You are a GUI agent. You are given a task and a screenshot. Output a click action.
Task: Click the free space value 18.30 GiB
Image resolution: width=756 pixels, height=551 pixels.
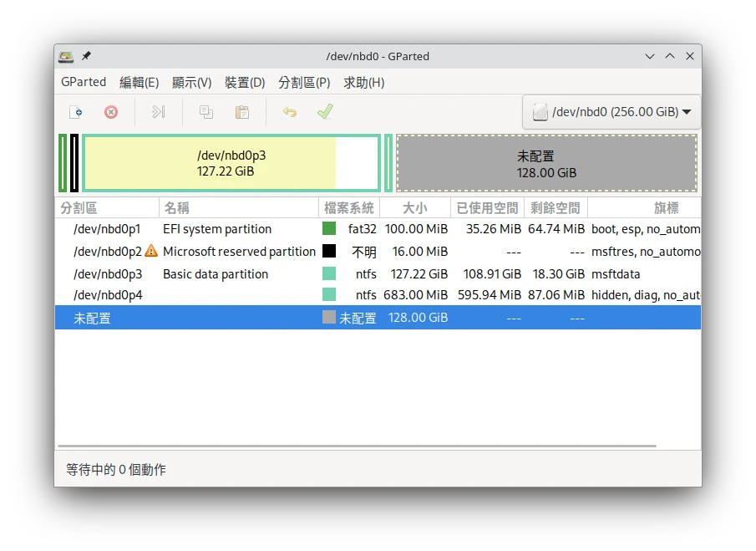[558, 274]
